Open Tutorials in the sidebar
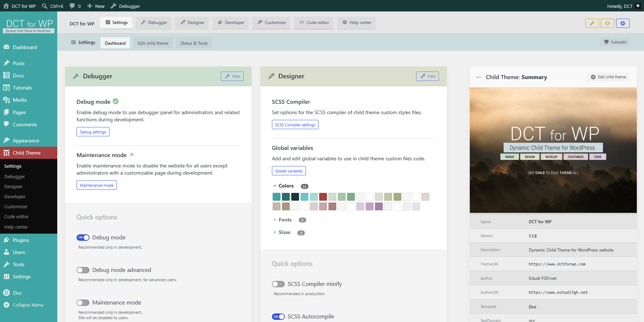 coord(29,88)
